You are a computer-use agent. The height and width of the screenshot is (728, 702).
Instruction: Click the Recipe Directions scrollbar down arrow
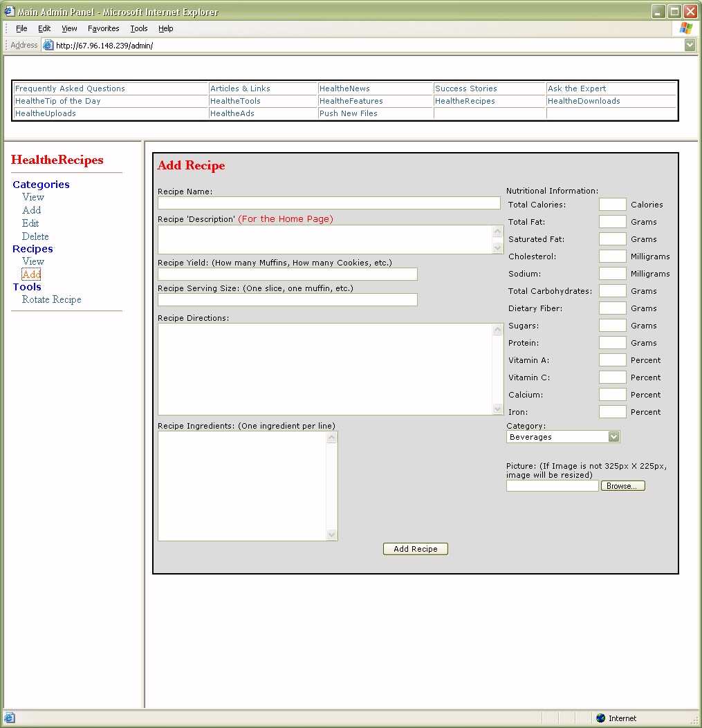click(498, 409)
